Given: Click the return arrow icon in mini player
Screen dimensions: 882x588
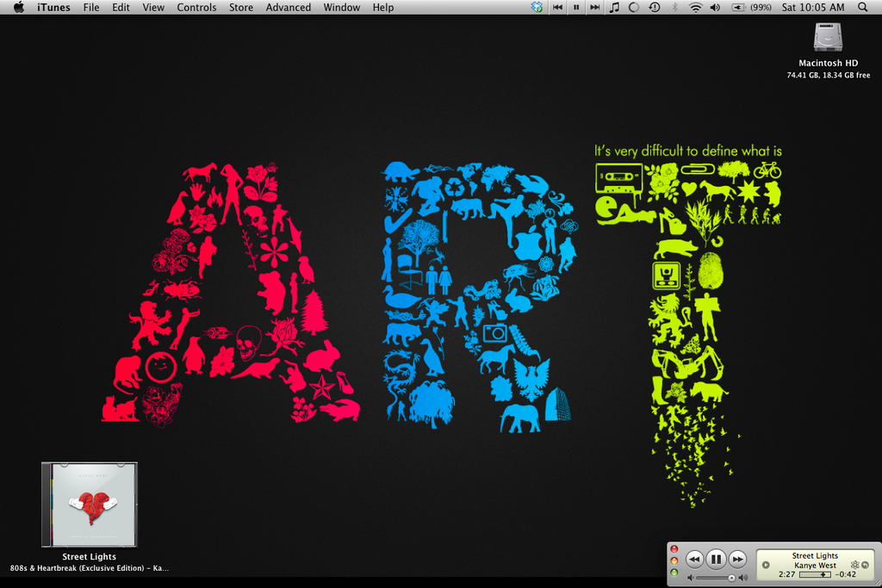Looking at the screenshot, I should [x=865, y=565].
